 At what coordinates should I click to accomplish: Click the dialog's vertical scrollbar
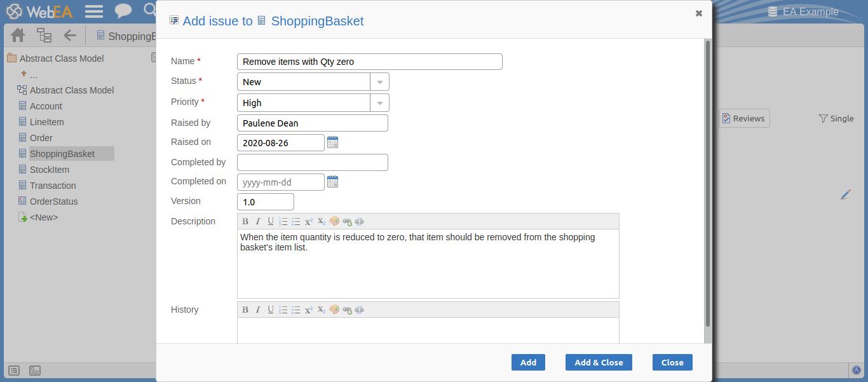pos(708,184)
